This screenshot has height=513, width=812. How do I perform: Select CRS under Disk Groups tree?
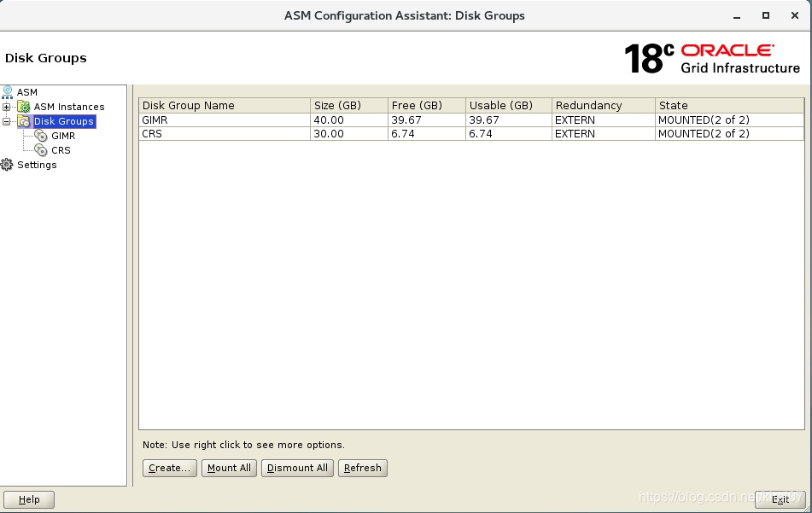[61, 150]
